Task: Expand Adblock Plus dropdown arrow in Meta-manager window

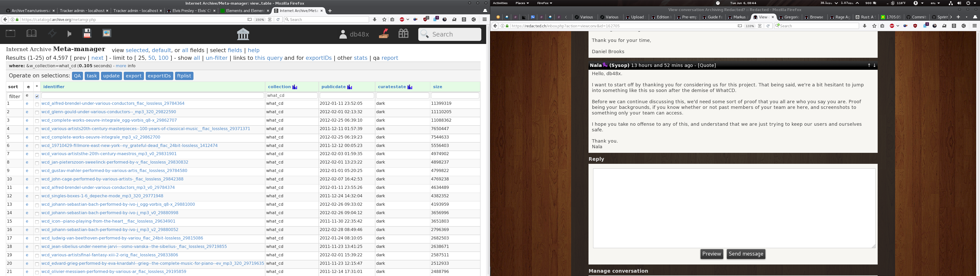Action: point(408,19)
